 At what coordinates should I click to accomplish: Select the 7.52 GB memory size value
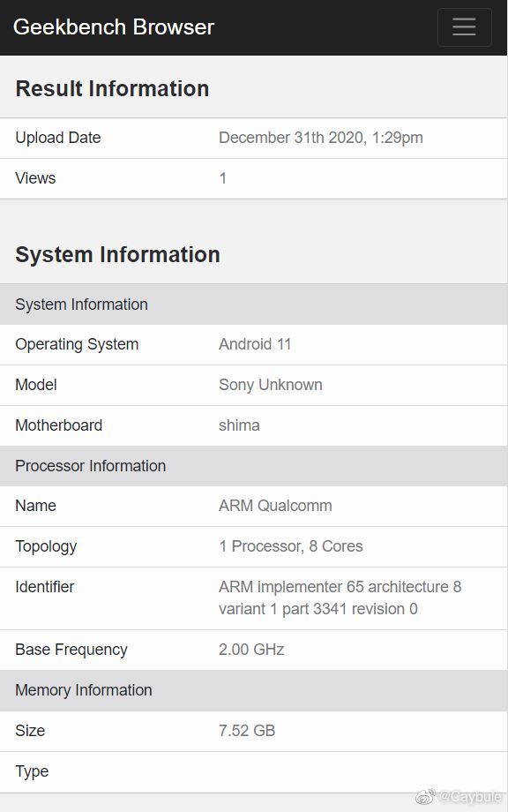click(247, 731)
